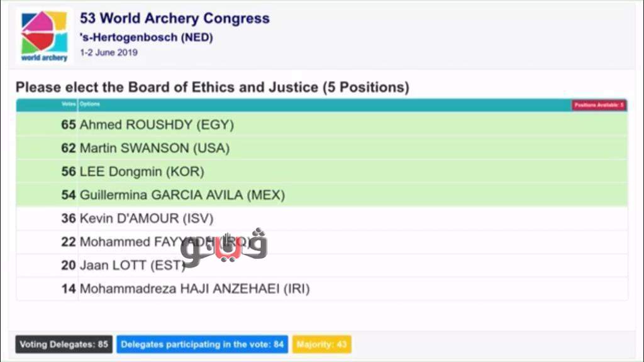
Task: Click the yellow Majority: 43 badge
Action: [x=321, y=344]
